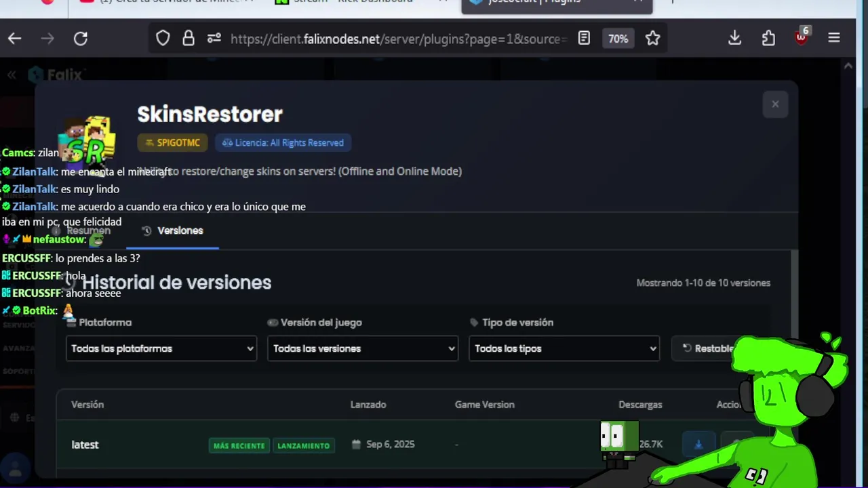Click the Descargas column header
868x488 pixels.
tap(640, 405)
